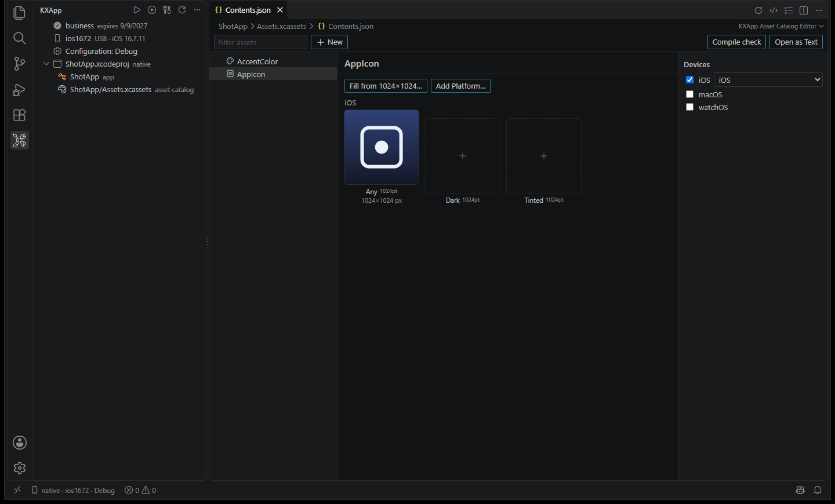Select the AccentColor asset
Image resolution: width=835 pixels, height=504 pixels.
[x=273, y=61]
